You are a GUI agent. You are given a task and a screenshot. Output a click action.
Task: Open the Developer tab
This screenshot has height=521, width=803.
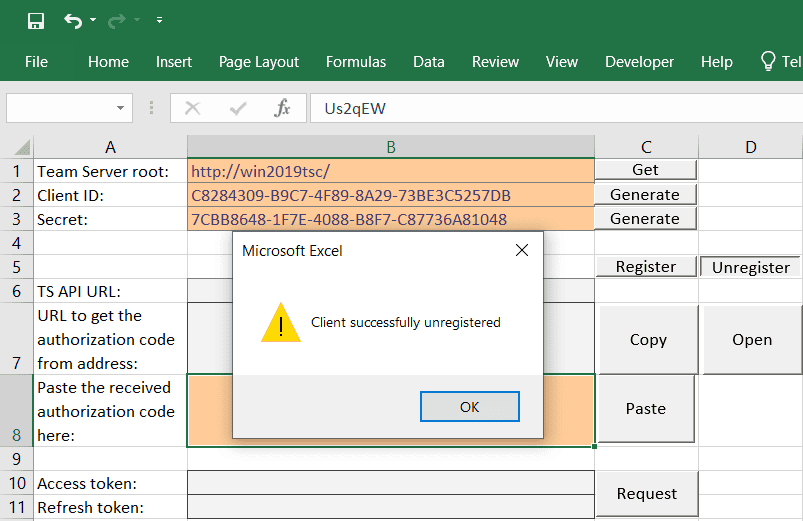coord(639,62)
